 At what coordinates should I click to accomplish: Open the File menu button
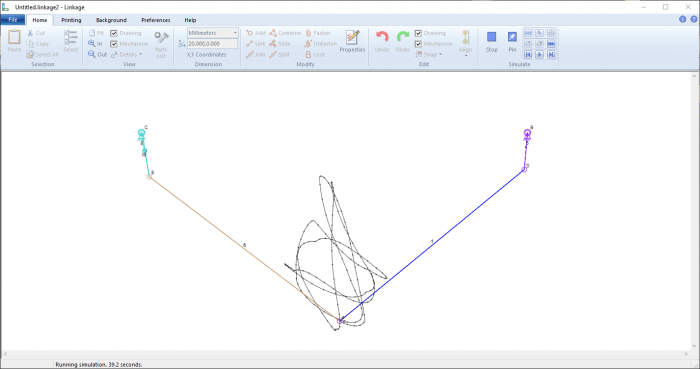click(12, 20)
